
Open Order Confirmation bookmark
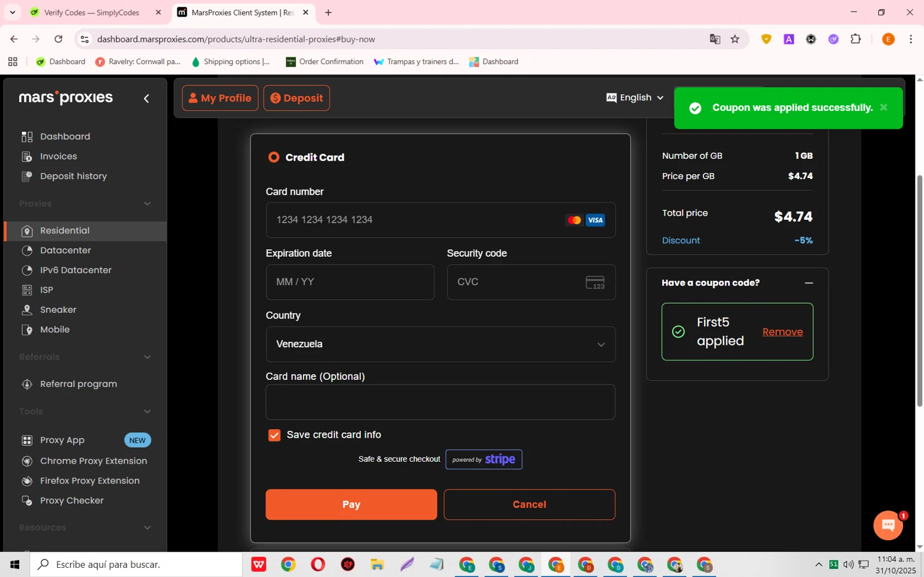click(x=325, y=62)
